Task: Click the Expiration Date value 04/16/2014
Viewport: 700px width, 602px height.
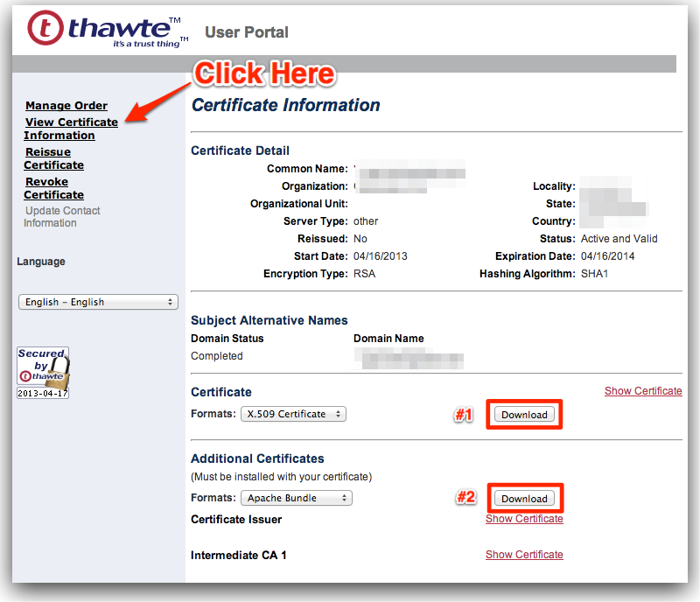Action: (607, 255)
